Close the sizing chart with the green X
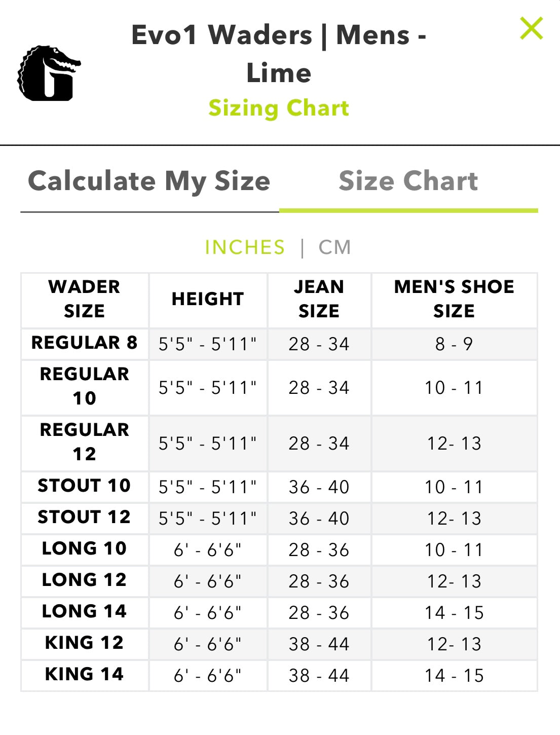The width and height of the screenshot is (560, 735). click(531, 28)
